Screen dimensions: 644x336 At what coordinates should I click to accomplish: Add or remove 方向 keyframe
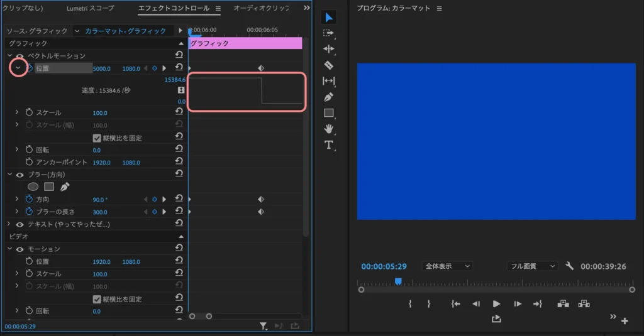point(155,199)
